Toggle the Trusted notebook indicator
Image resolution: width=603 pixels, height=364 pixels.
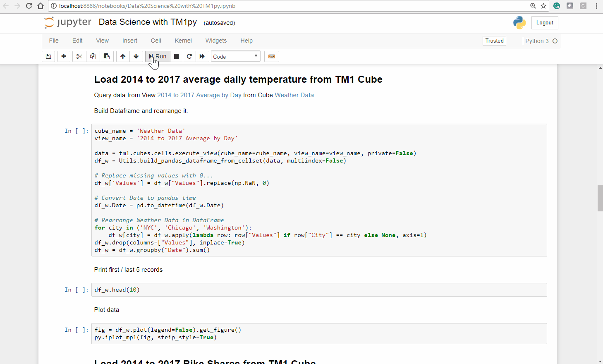click(x=494, y=41)
